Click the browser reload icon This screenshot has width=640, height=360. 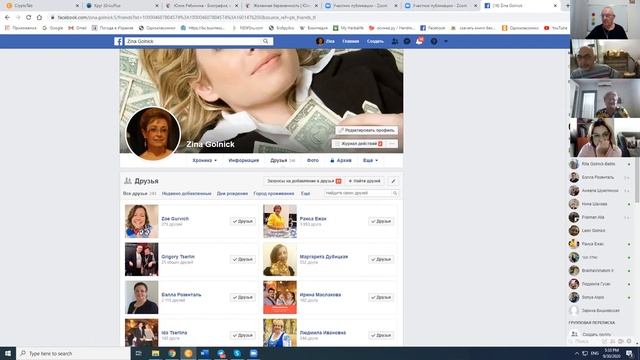29,18
